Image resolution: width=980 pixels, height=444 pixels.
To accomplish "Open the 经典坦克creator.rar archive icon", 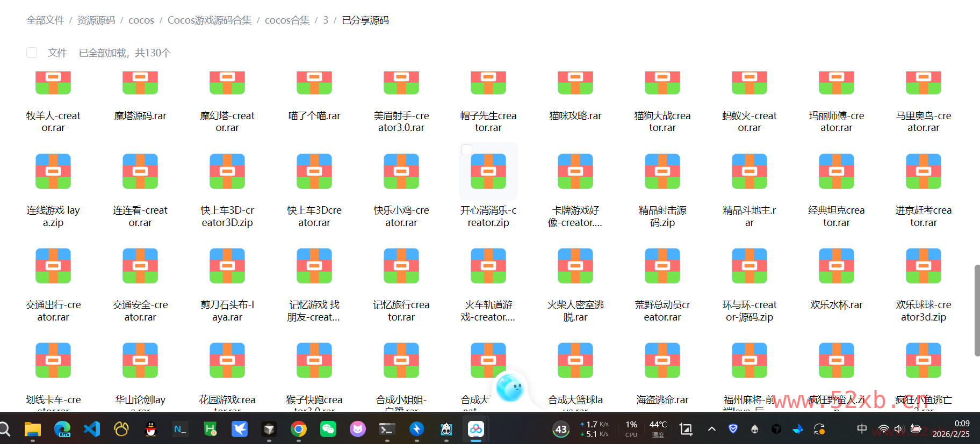I will (x=837, y=171).
